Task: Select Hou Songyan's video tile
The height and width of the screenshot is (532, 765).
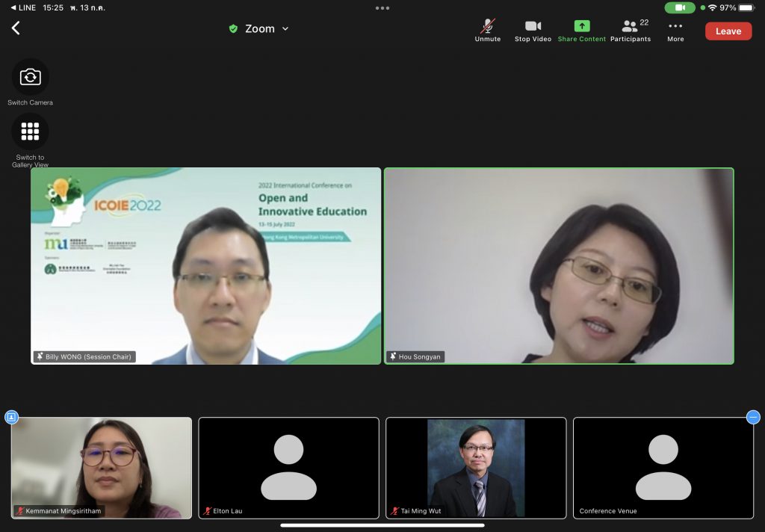Action: tap(559, 265)
